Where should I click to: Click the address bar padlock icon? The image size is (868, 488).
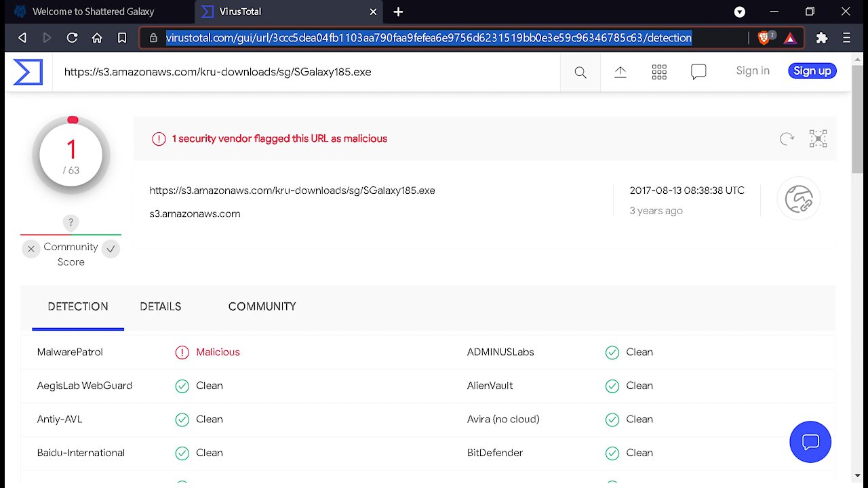(153, 38)
